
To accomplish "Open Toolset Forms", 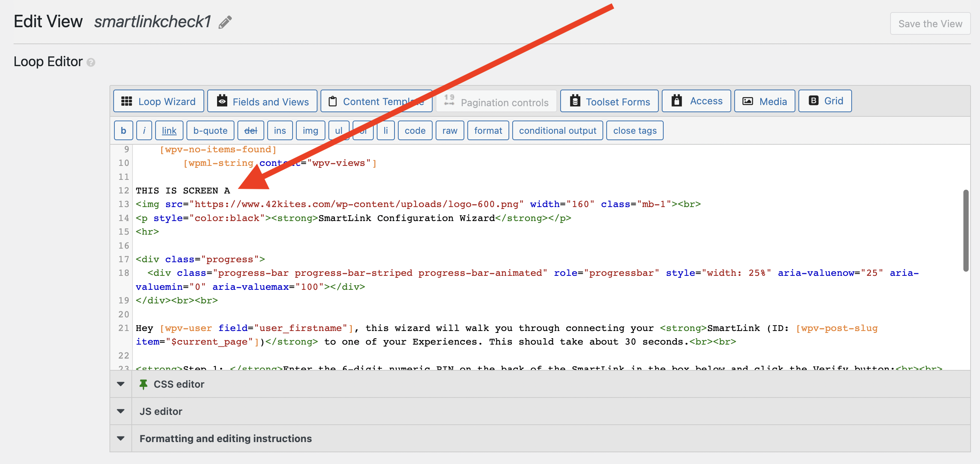I will [609, 101].
